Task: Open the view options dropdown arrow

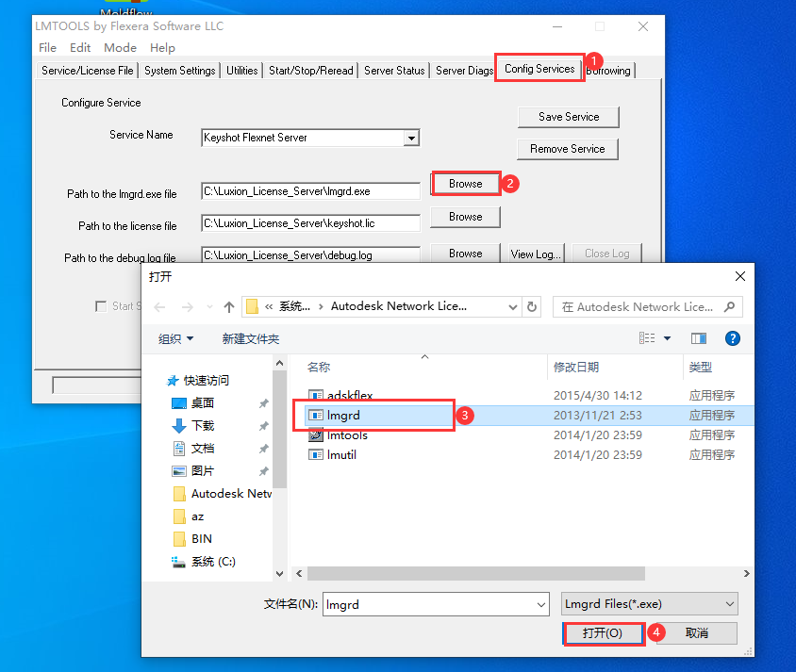Action: point(667,338)
